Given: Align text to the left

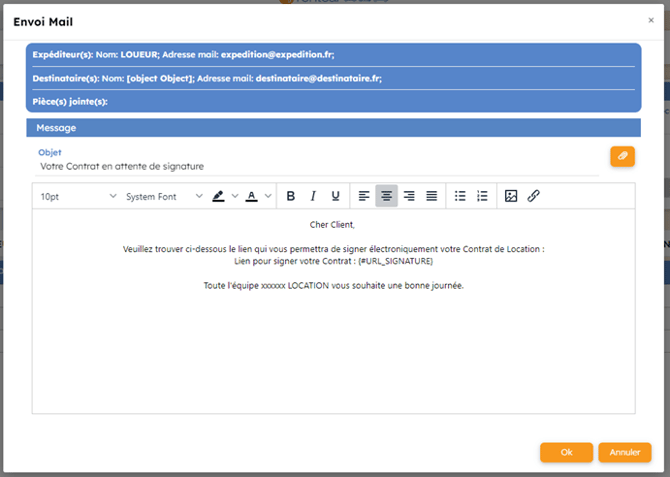Looking at the screenshot, I should [364, 196].
